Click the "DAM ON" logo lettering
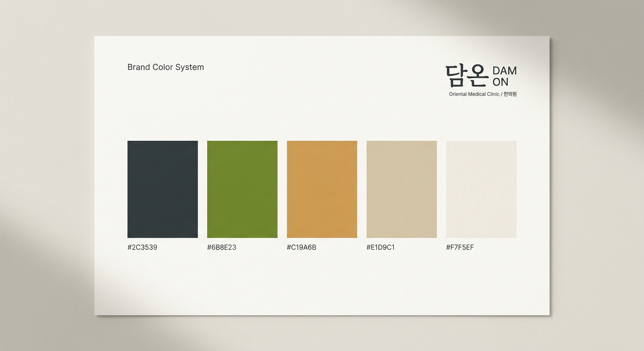This screenshot has width=644, height=351. coord(504,76)
